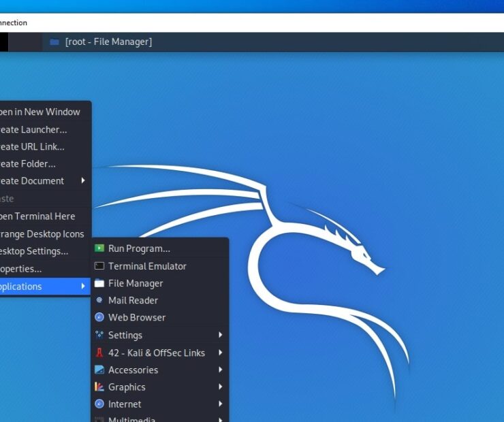This screenshot has height=422, width=504.
Task: Switch to root - File Manager taskbar window
Action: [108, 42]
